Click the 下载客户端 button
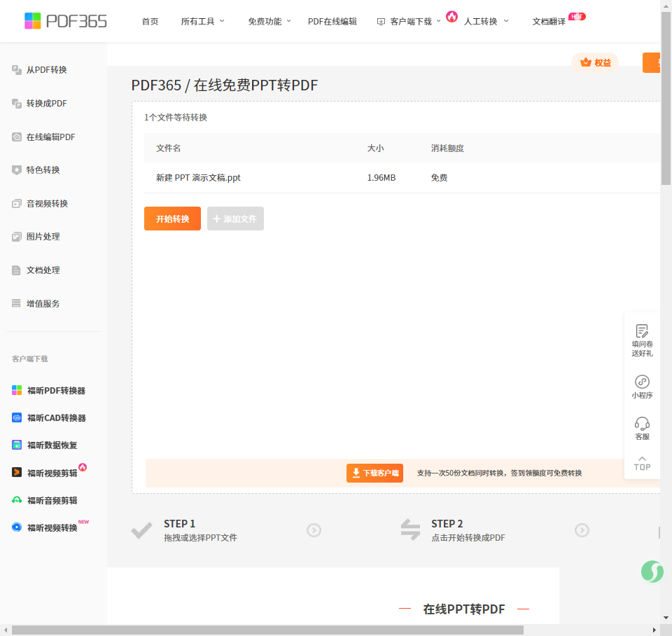 point(374,473)
